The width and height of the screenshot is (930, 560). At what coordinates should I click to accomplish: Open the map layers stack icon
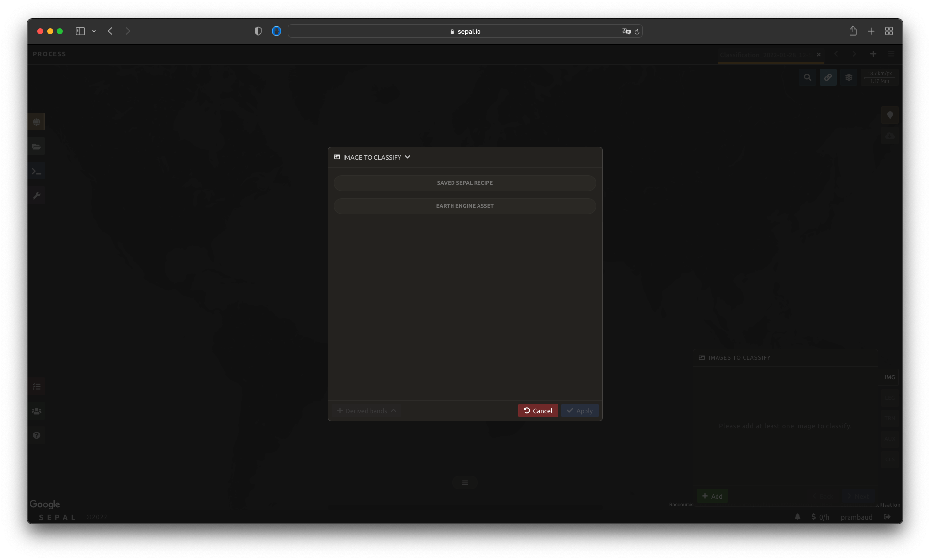click(x=849, y=77)
